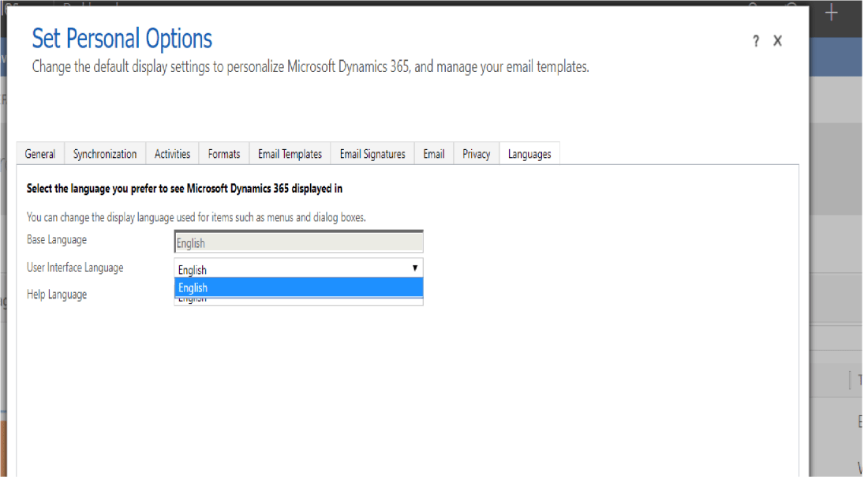Go to the Activities tab

coord(172,154)
